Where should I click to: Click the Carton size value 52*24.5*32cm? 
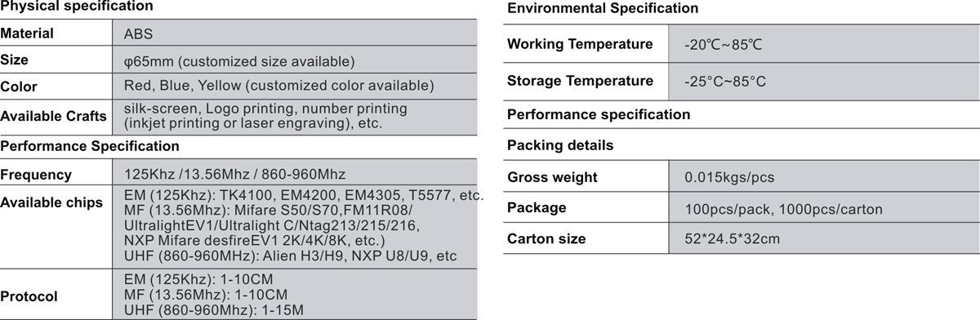click(733, 239)
